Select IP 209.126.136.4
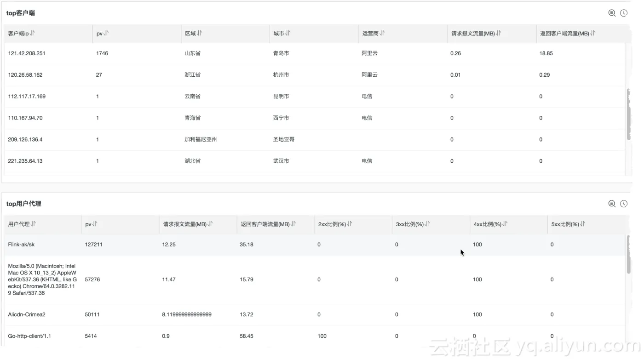Image resolution: width=644 pixels, height=359 pixels. point(25,140)
